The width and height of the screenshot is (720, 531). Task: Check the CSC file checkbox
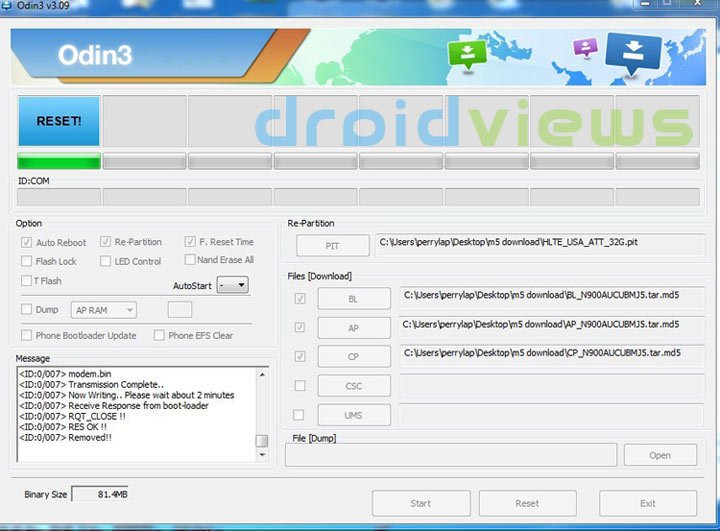pos(300,385)
